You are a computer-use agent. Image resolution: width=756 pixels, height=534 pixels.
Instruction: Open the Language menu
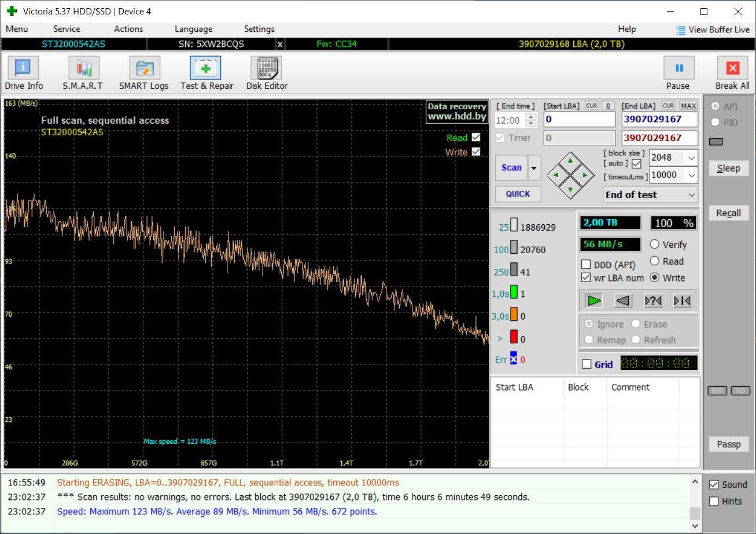193,29
